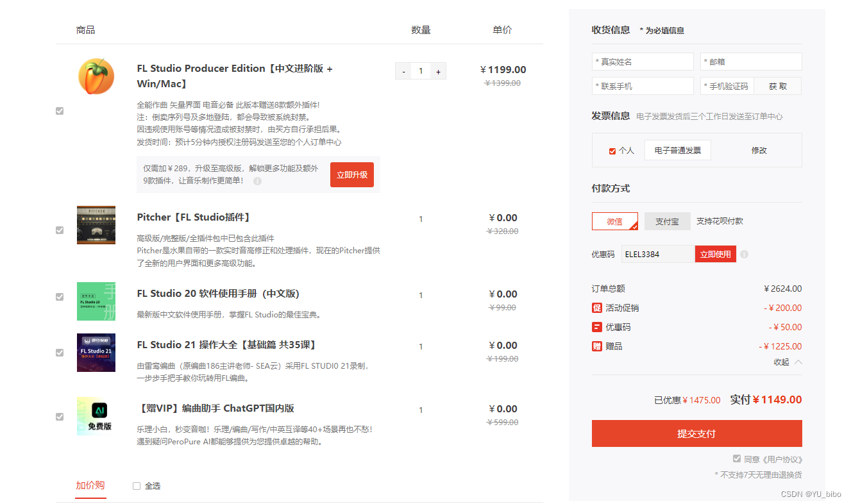Open the 《用户协议》 link
The height and width of the screenshot is (504, 851).
[x=782, y=459]
